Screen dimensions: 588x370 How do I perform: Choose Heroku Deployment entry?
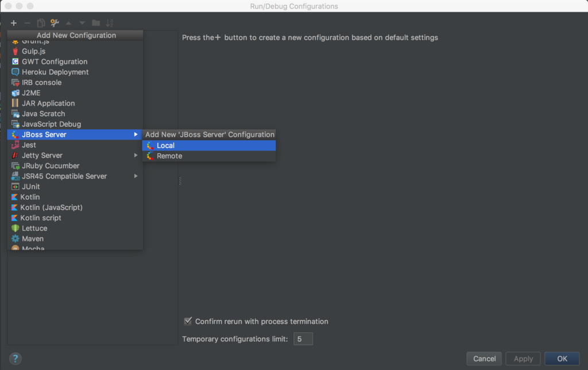click(75, 72)
